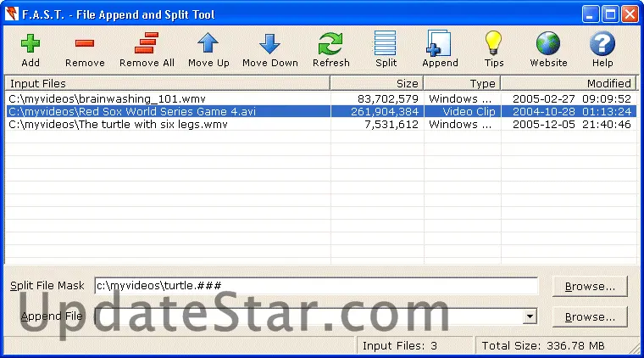Click the Total Size: 336.78 MB status
This screenshot has height=358, width=644.
(x=543, y=345)
